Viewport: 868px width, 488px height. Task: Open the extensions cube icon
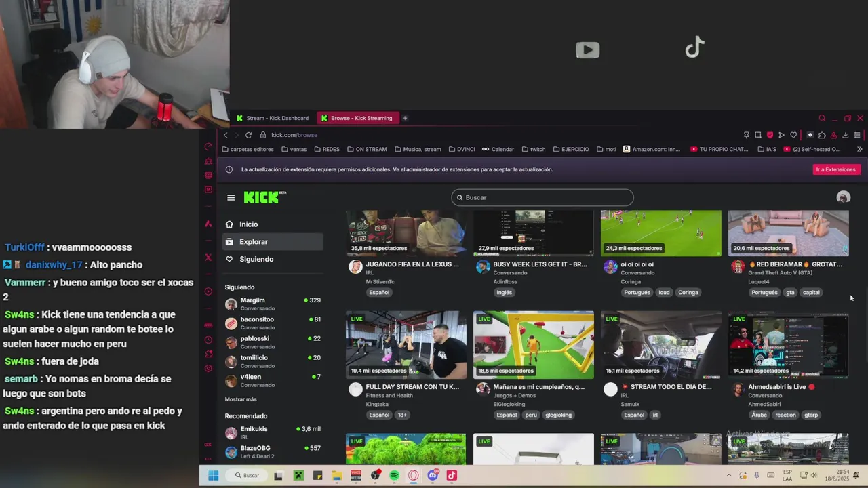point(822,135)
